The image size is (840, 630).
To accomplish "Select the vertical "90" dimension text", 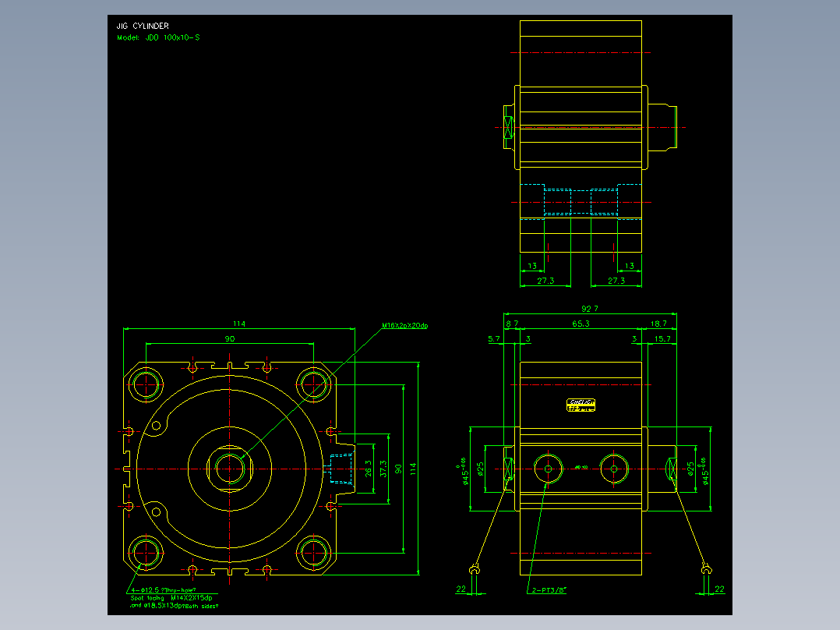I will 398,469.
